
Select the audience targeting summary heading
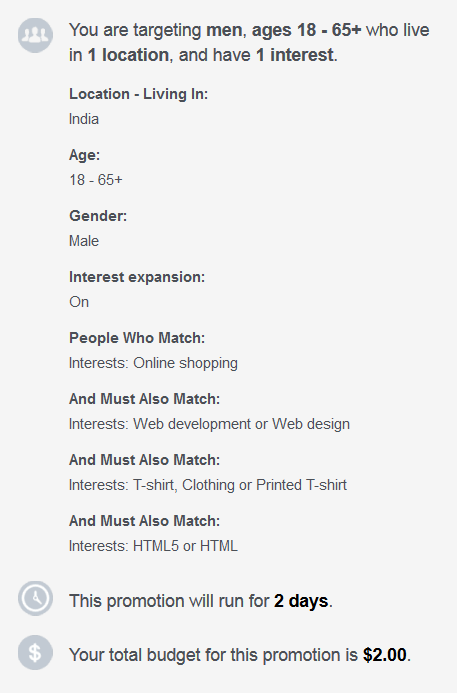click(x=249, y=42)
